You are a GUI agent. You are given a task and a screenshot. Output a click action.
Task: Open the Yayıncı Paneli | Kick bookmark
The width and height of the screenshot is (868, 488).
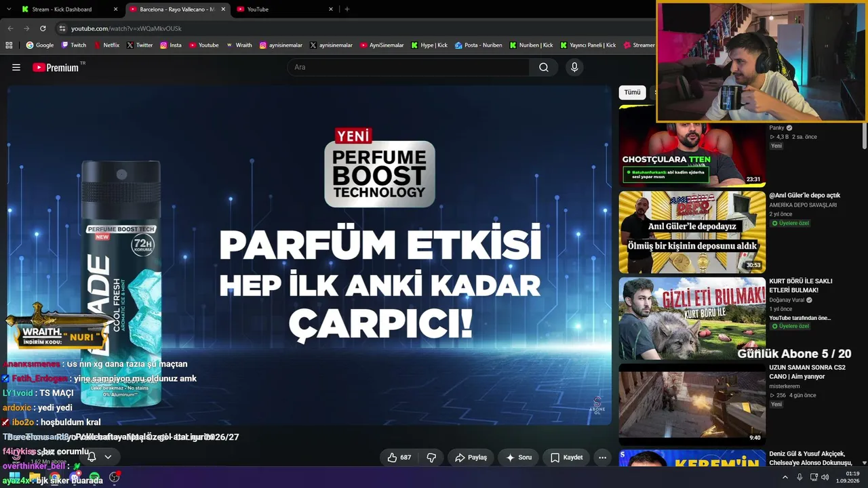[588, 45]
